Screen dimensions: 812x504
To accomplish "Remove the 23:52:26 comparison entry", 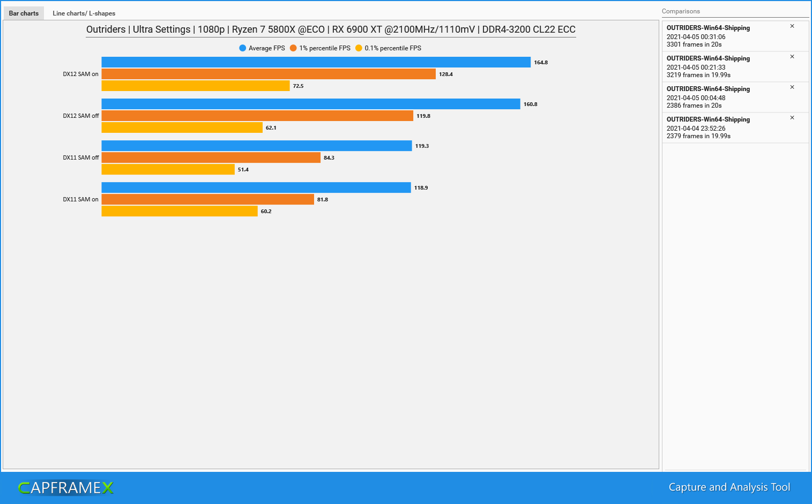I will (x=792, y=118).
